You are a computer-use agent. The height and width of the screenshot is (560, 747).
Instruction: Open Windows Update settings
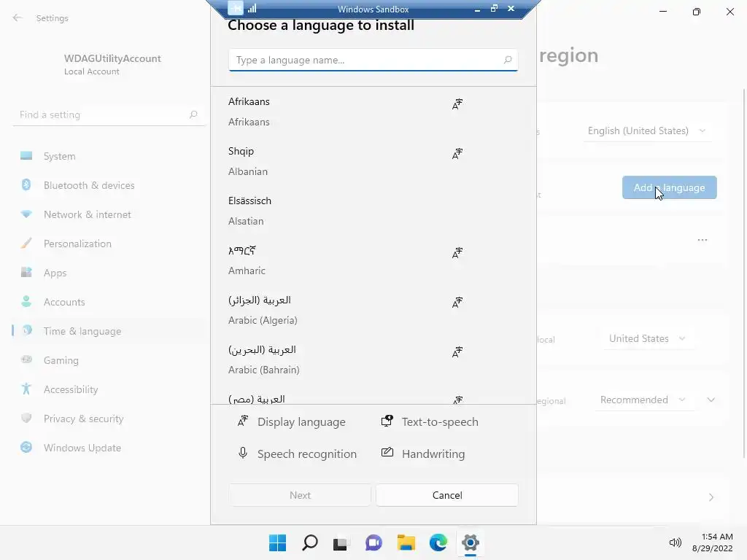tap(109, 448)
